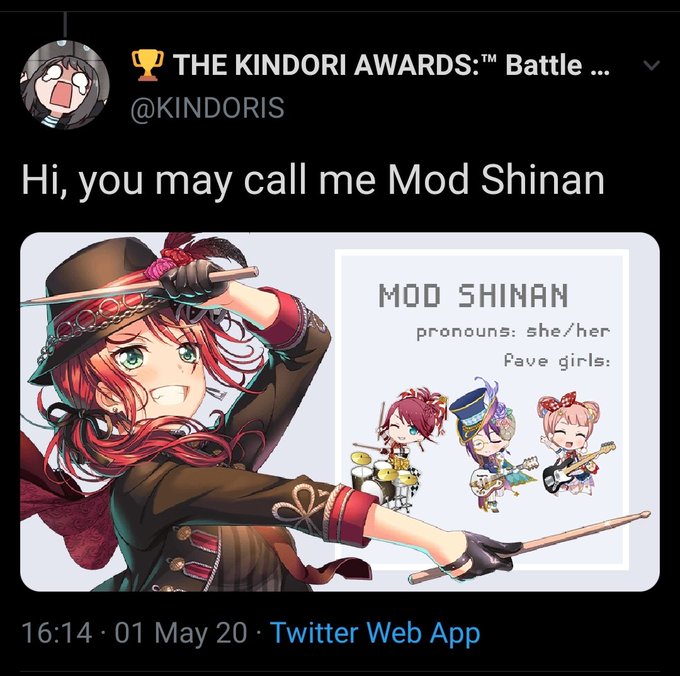Click the trophy emoji in the name

147,65
